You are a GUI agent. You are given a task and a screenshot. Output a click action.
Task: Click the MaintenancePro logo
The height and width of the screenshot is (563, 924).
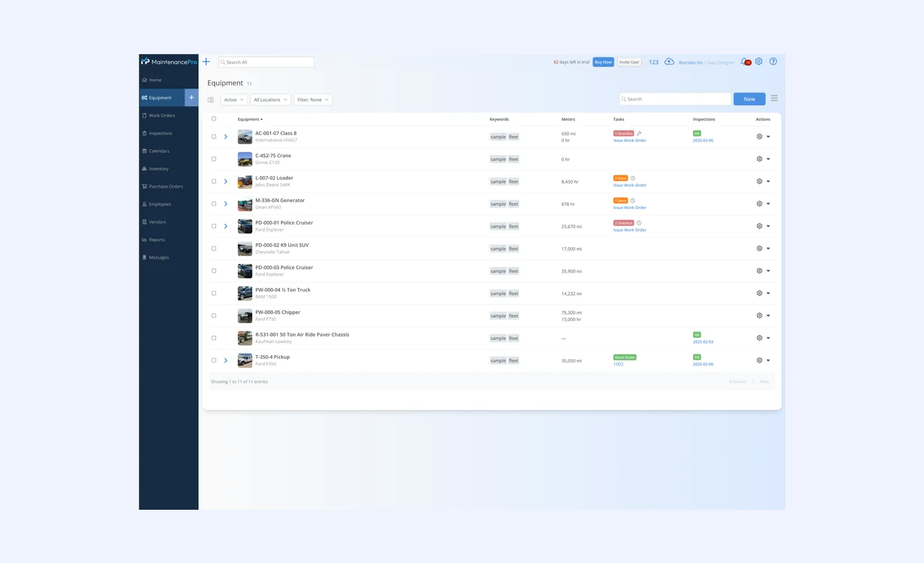pos(169,62)
